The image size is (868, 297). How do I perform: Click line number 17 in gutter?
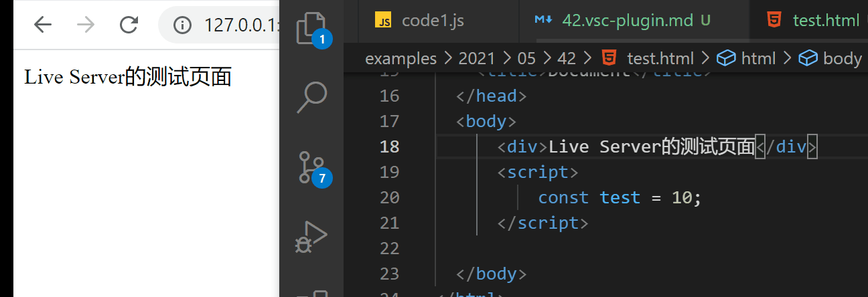point(389,122)
